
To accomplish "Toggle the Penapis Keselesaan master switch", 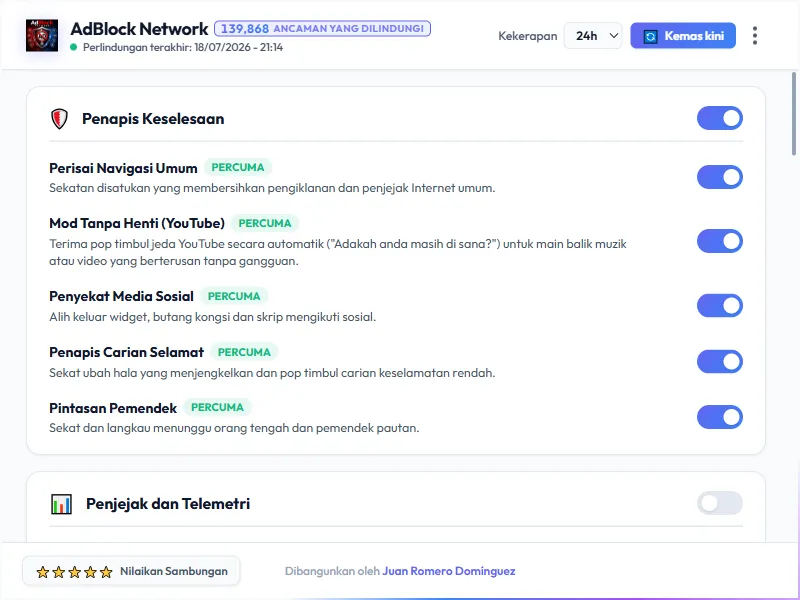I will (x=719, y=118).
